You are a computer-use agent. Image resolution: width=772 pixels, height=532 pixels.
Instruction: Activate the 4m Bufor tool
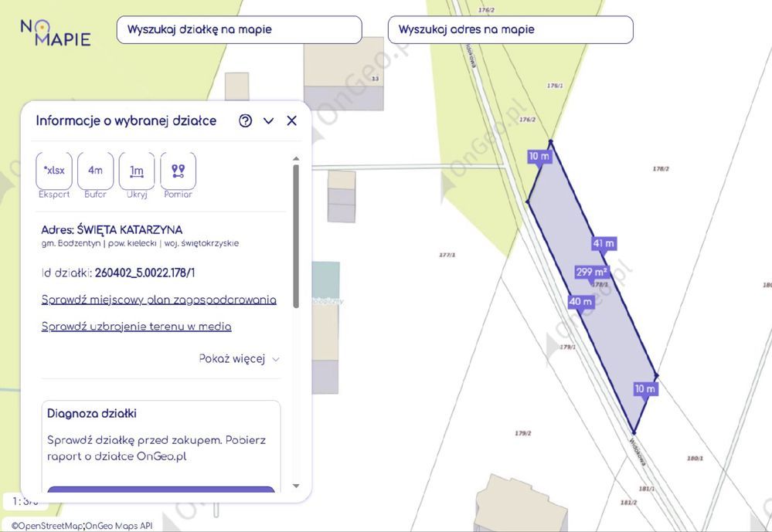tap(96, 171)
